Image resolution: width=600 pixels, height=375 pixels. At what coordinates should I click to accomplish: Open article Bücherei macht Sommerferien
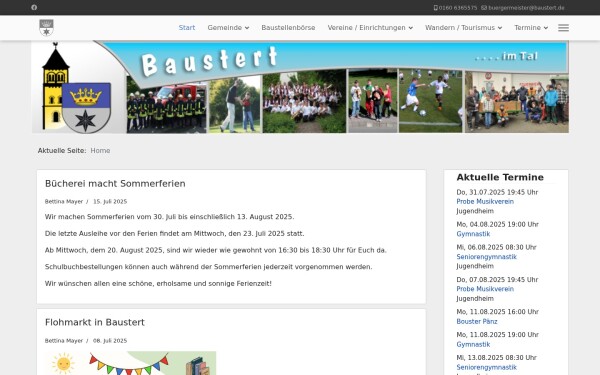(x=115, y=184)
